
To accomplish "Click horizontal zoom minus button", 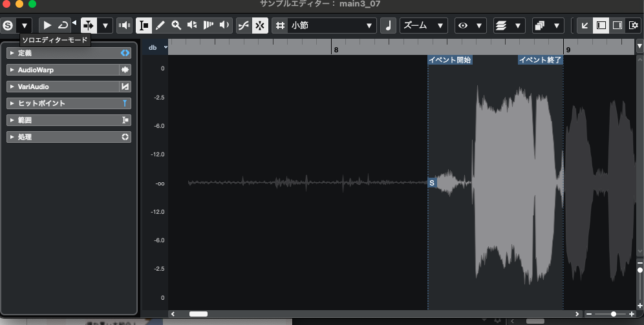I will coord(589,314).
